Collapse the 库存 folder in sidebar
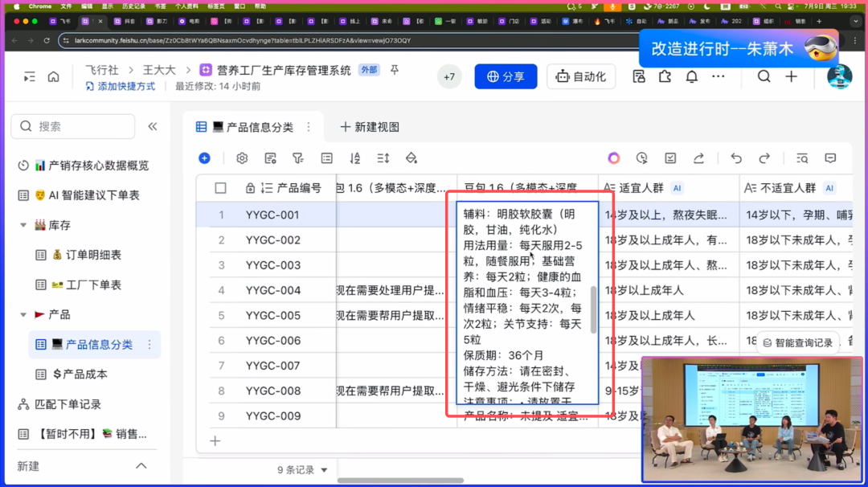The width and height of the screenshot is (868, 487). click(x=23, y=225)
